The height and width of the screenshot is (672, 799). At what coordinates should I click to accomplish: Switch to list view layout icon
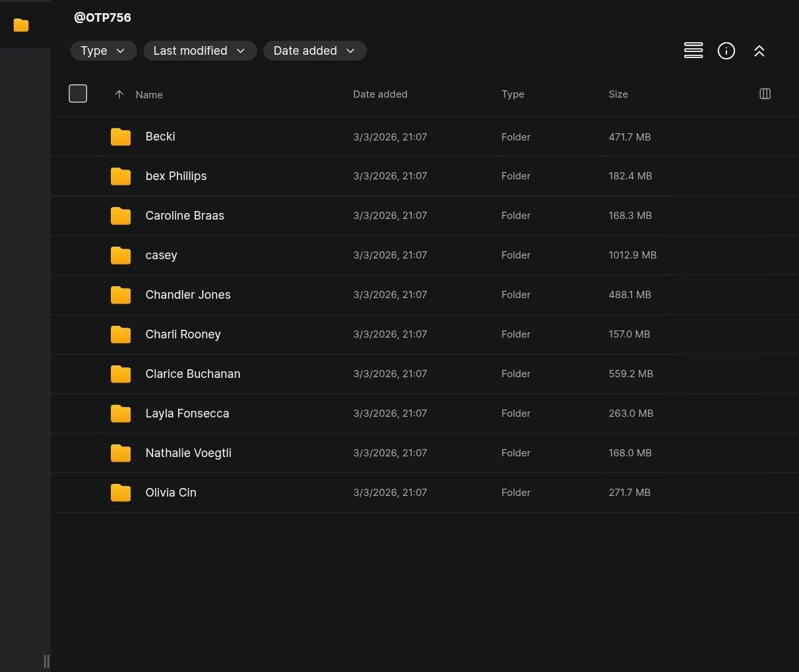(x=693, y=51)
